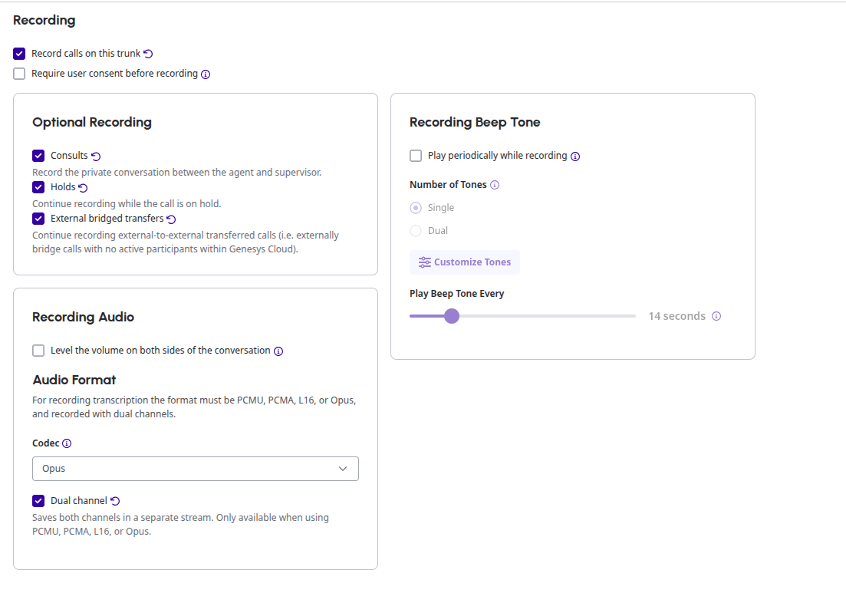Image resolution: width=846 pixels, height=616 pixels.
Task: Reset Dual channel option to default
Action: [x=116, y=501]
